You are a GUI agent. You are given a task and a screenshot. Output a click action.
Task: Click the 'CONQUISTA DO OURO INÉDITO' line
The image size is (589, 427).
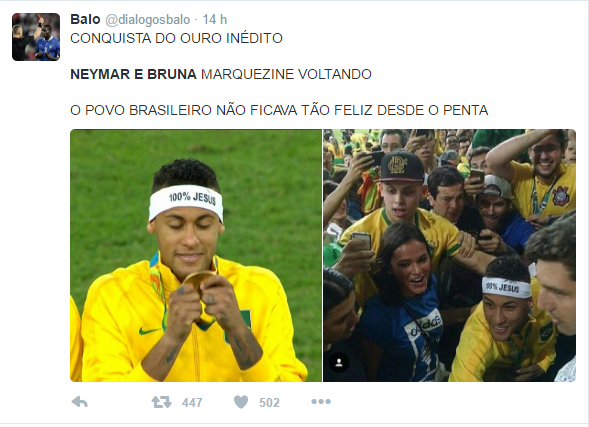(x=177, y=38)
